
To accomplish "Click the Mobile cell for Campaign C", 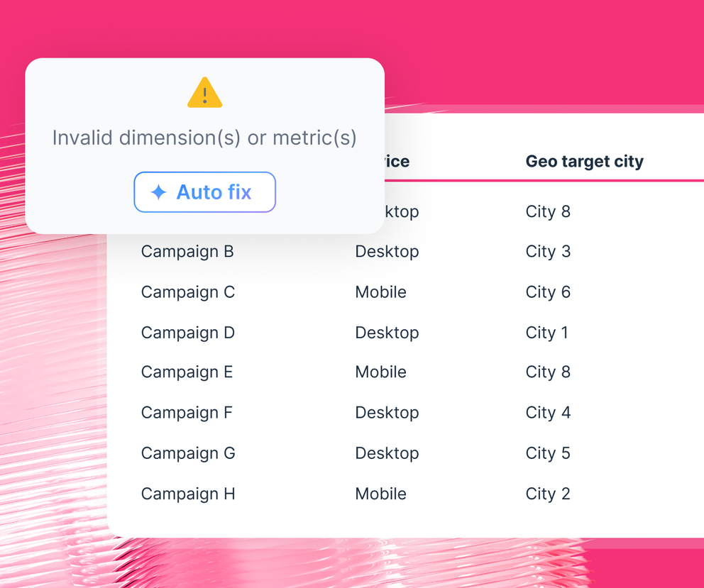I will pyautogui.click(x=380, y=292).
